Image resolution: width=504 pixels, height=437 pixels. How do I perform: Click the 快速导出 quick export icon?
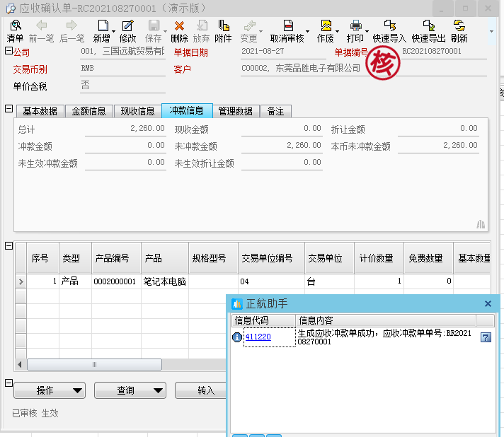tap(429, 32)
